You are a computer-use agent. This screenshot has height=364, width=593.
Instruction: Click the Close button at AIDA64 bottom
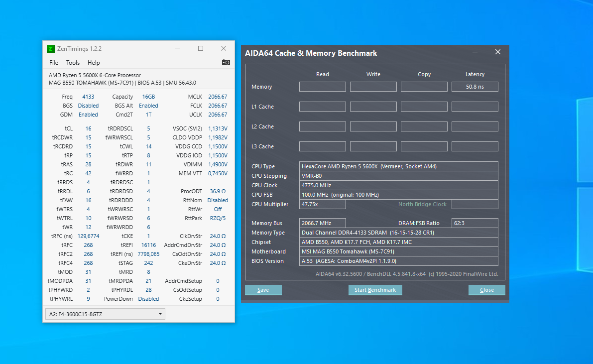coord(487,290)
